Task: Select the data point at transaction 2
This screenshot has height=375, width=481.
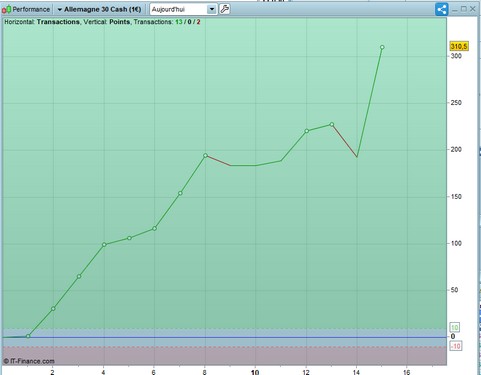Action: coord(53,309)
